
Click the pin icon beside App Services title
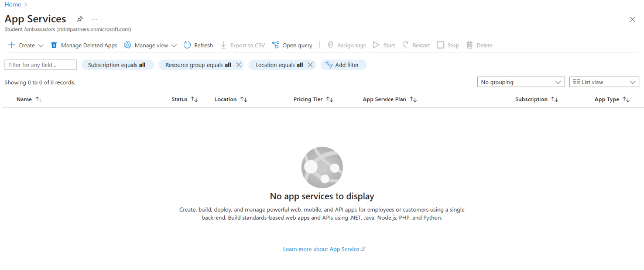(x=80, y=19)
